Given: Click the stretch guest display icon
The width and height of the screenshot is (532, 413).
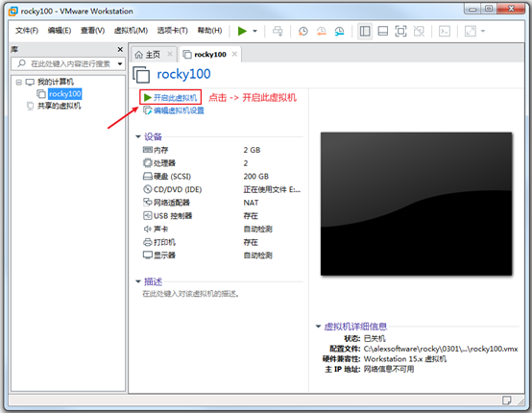Looking at the screenshot, I should (471, 32).
